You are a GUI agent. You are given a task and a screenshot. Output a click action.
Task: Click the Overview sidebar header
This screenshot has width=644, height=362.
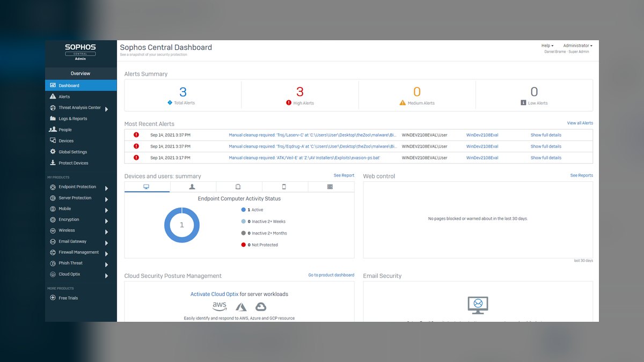pyautogui.click(x=80, y=73)
